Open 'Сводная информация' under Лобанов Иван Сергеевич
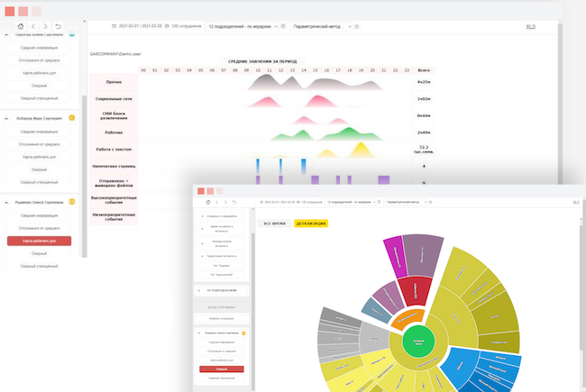Viewport: 586px width, 392px height. click(x=40, y=132)
